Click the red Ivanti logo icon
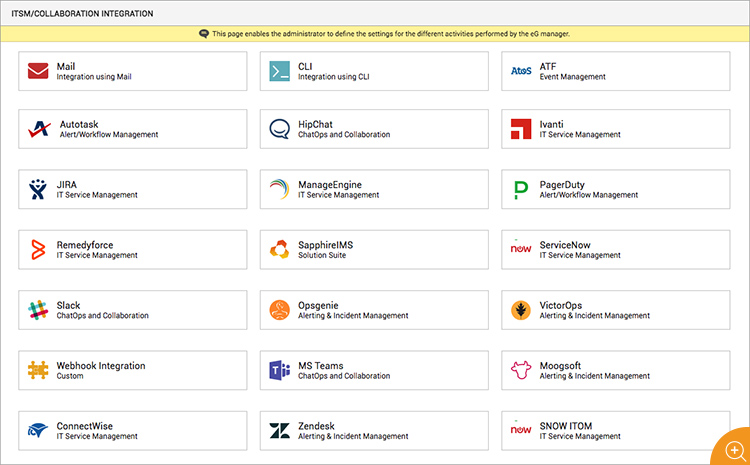 coord(521,129)
